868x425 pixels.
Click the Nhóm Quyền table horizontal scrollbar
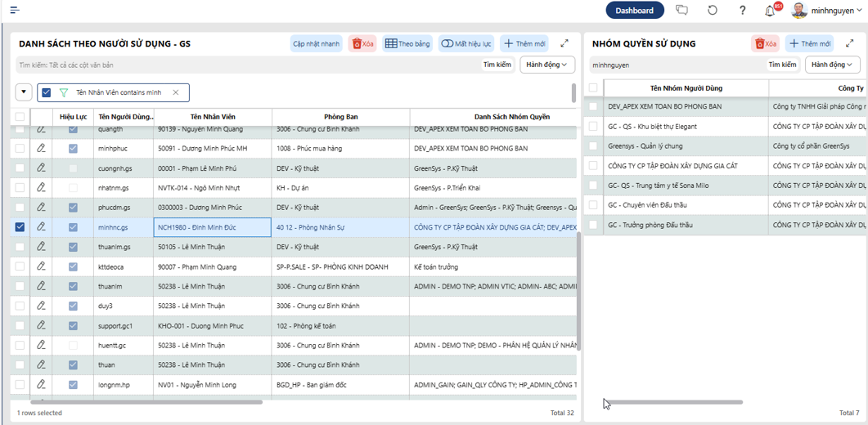coord(672,402)
